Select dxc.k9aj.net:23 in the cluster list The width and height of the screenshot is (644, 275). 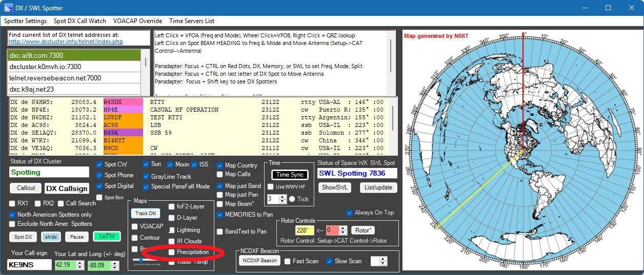74,89
